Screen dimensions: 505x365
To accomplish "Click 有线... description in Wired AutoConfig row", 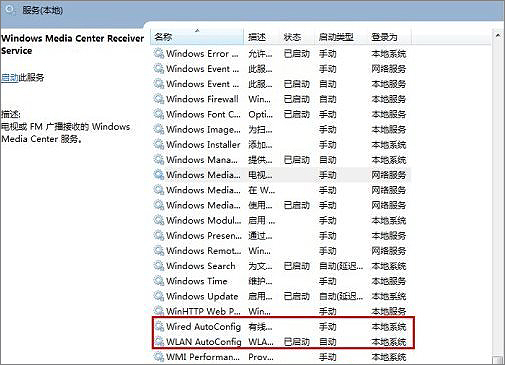I will [260, 326].
